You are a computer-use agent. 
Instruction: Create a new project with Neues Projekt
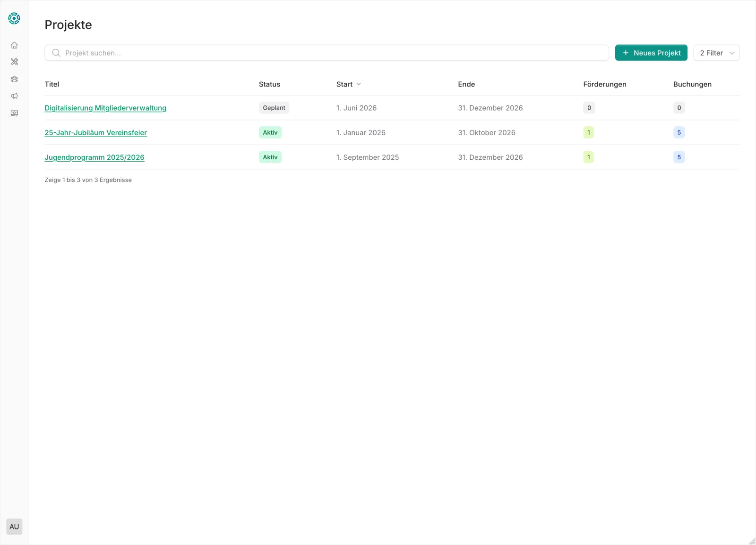[651, 53]
